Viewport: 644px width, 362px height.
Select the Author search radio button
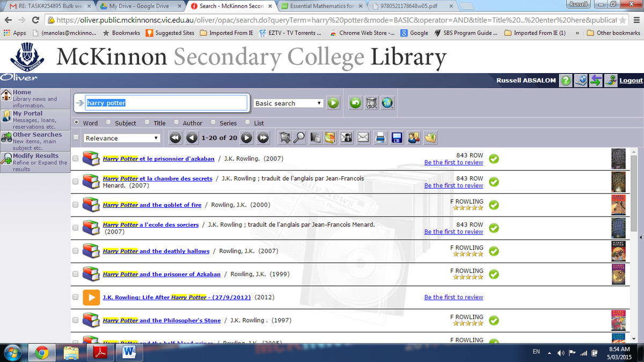click(176, 123)
